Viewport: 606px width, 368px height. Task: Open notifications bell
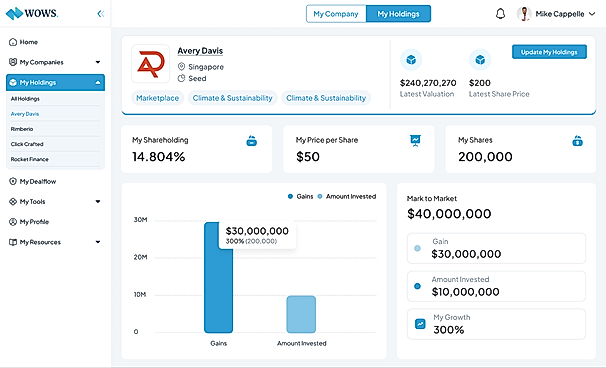(x=500, y=14)
